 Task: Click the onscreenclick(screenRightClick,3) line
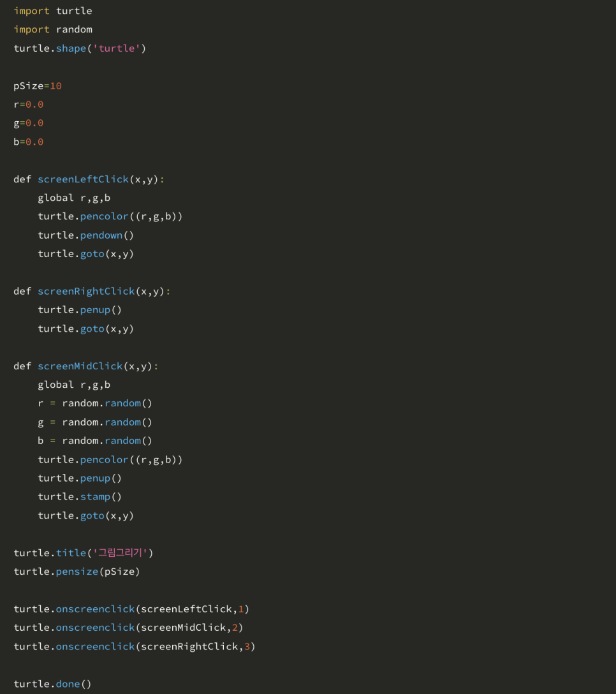tap(135, 647)
